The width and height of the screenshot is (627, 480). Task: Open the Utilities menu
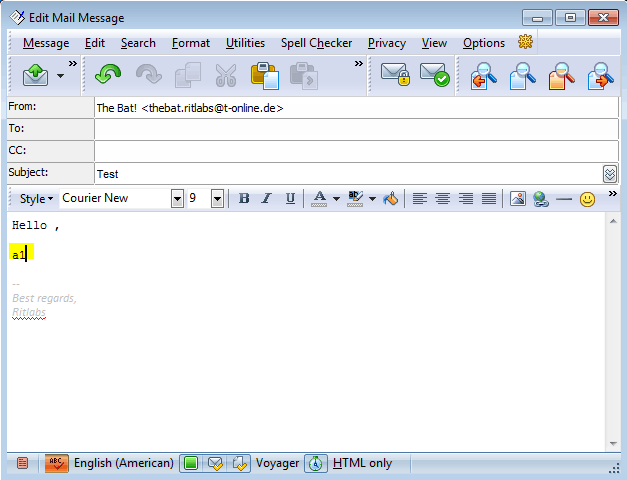245,43
